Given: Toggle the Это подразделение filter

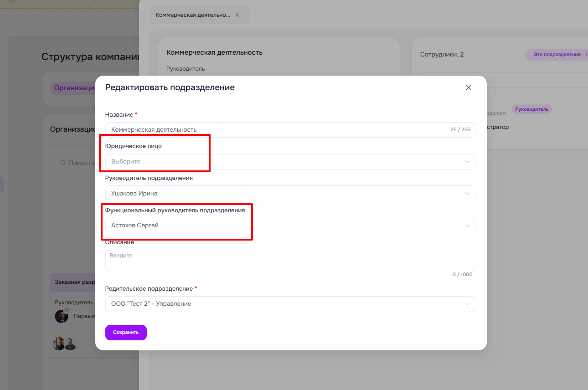Looking at the screenshot, I should coord(557,55).
